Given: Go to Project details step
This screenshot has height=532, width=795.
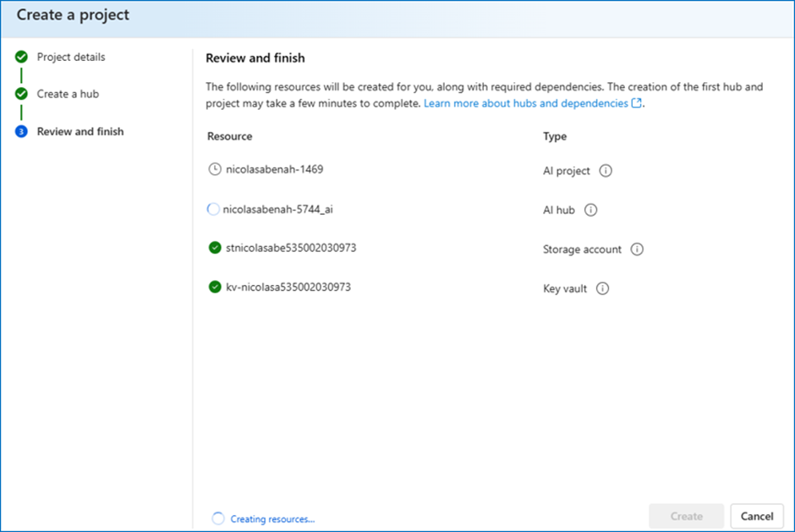Looking at the screenshot, I should tap(71, 57).
